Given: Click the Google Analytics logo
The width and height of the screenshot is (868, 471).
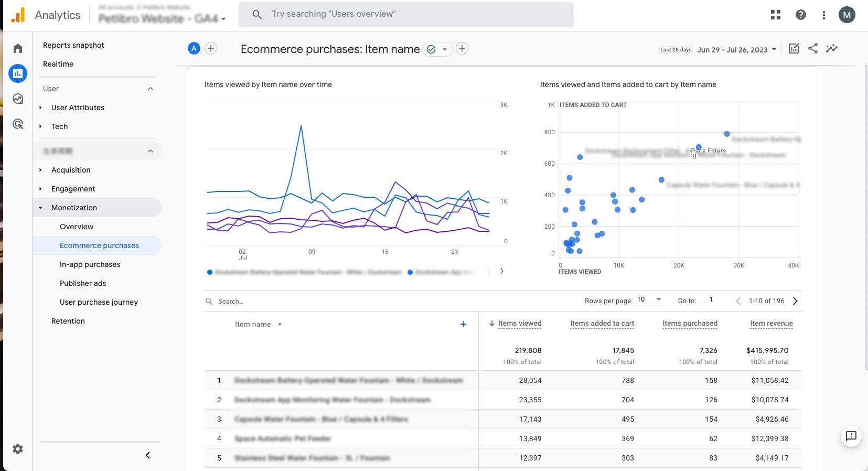Looking at the screenshot, I should click(18, 15).
